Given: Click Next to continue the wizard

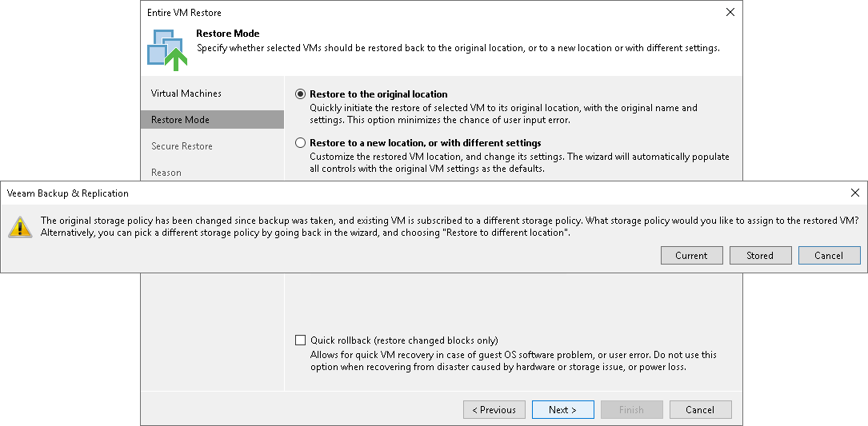Looking at the screenshot, I should 562,410.
